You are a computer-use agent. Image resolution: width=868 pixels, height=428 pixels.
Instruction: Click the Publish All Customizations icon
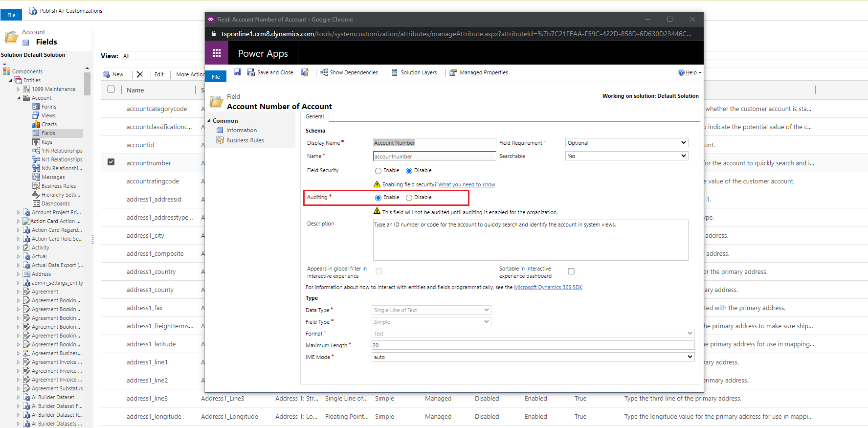pos(33,11)
